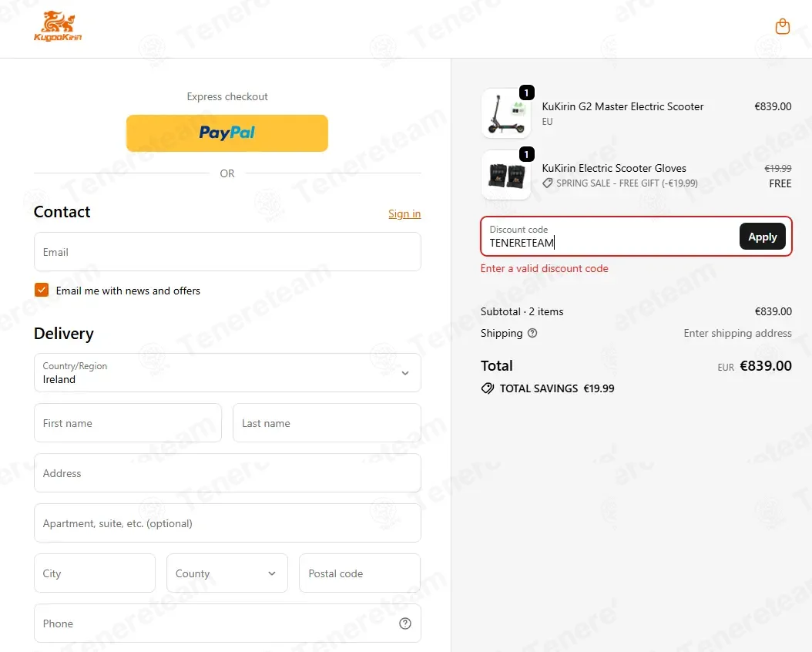The image size is (812, 652).
Task: Click the phone field help icon
Action: pyautogui.click(x=405, y=623)
